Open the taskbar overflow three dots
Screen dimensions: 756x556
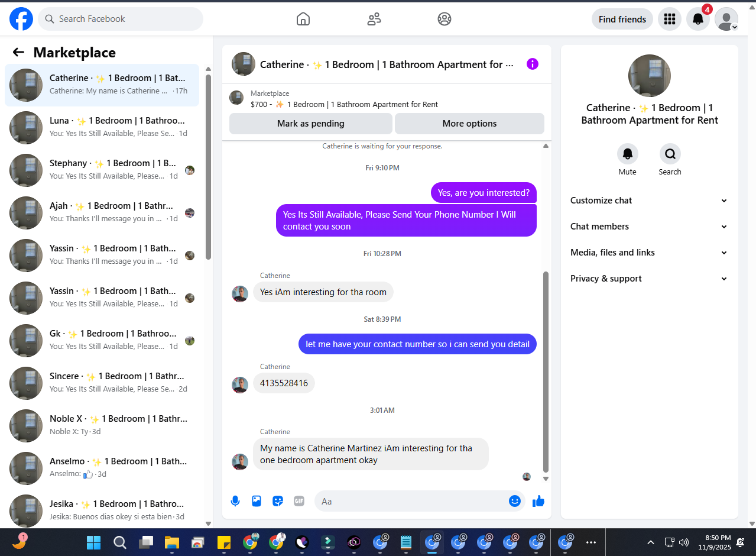[591, 542]
